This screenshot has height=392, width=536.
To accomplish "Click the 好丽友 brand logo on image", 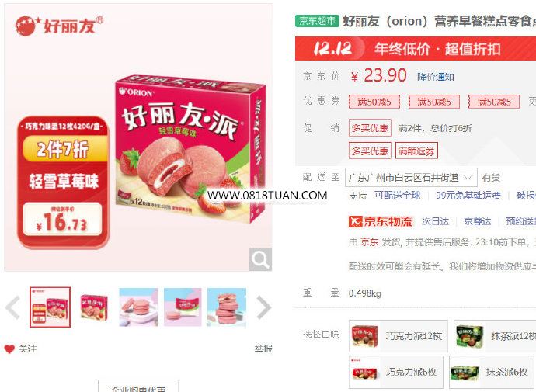I will [x=59, y=26].
